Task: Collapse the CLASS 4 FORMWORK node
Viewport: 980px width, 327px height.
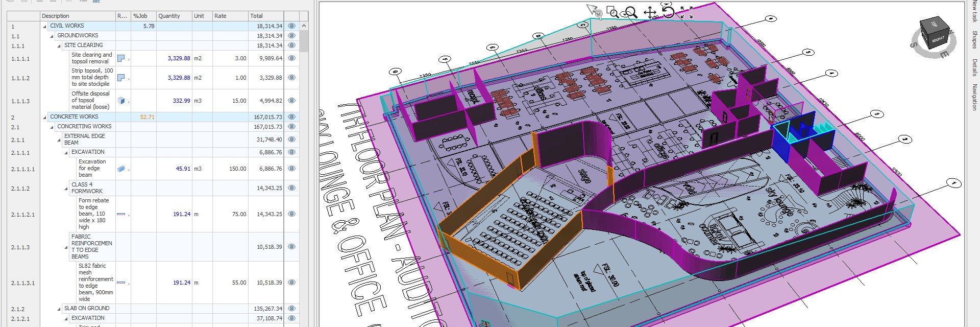Action: pos(66,189)
